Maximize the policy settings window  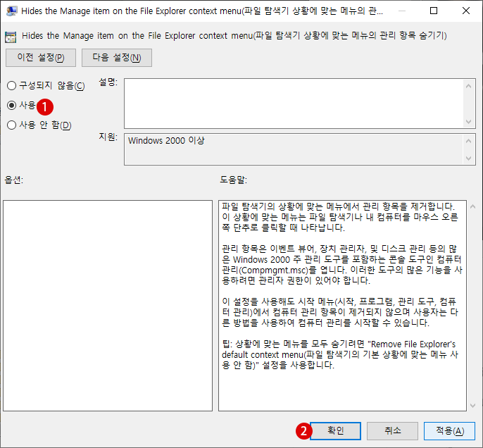coord(434,11)
